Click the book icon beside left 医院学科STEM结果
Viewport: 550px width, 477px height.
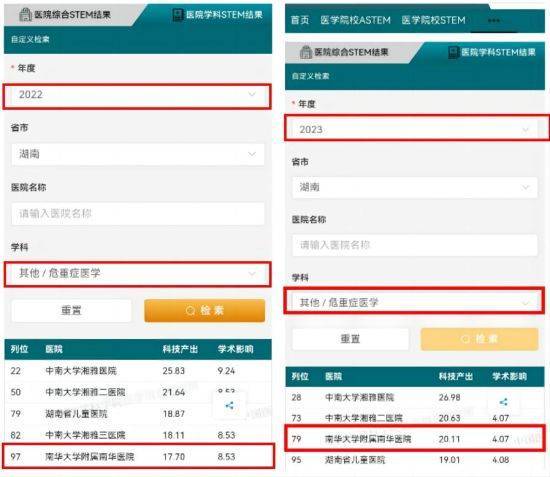click(178, 15)
